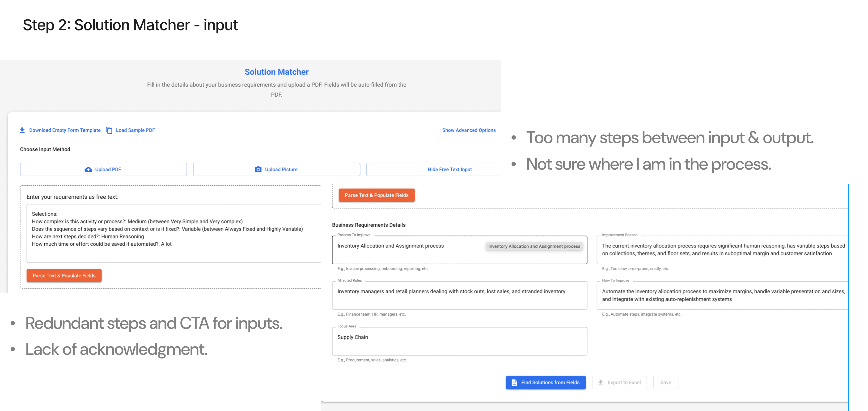
Task: Show Advanced Options
Action: [469, 130]
